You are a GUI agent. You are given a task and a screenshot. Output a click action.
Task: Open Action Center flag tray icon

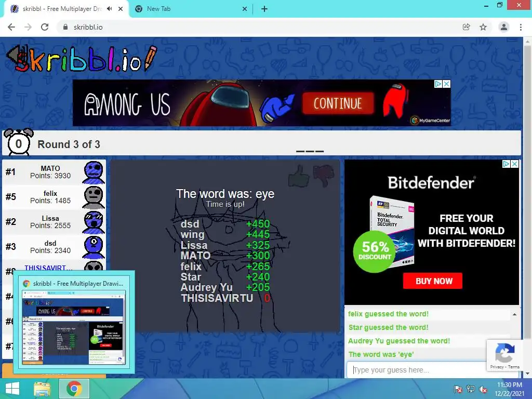click(458, 389)
